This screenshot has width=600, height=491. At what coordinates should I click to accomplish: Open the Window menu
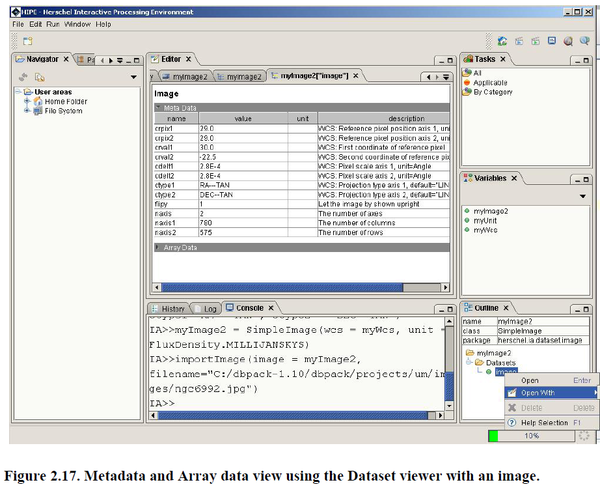77,24
